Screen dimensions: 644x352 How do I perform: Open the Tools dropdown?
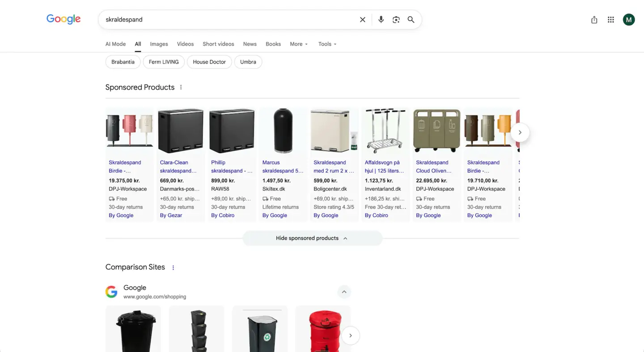(327, 44)
